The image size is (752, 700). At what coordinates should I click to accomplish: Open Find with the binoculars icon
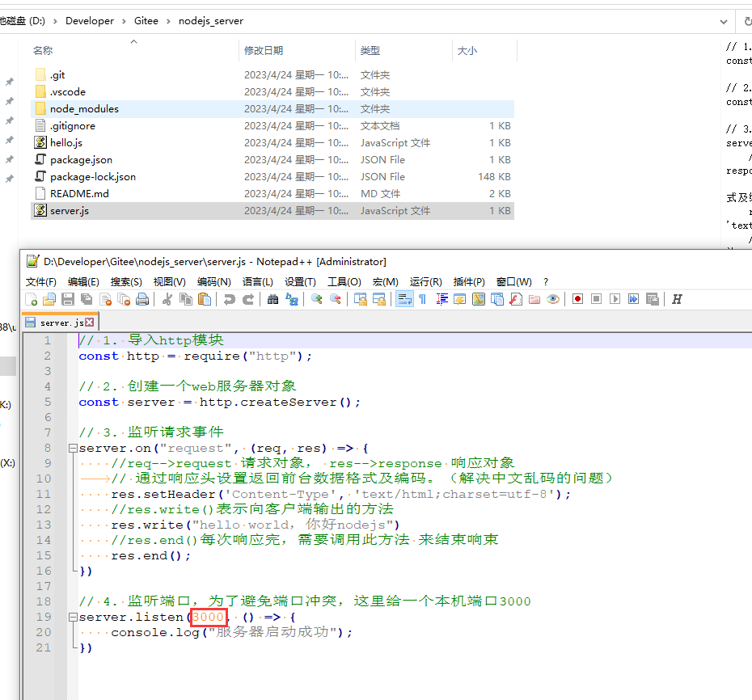tap(272, 299)
